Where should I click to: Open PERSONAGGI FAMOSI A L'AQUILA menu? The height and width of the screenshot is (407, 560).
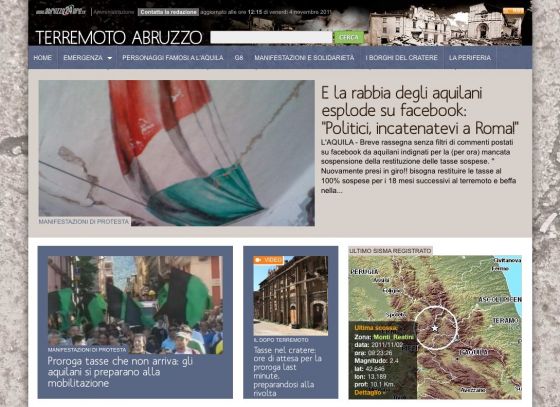(x=172, y=57)
